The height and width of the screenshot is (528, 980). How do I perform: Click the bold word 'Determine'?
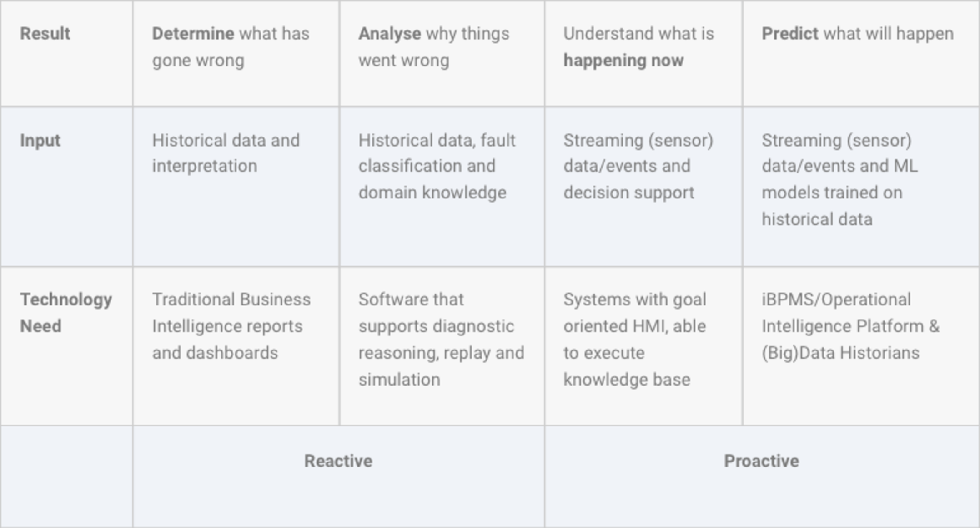pos(193,34)
